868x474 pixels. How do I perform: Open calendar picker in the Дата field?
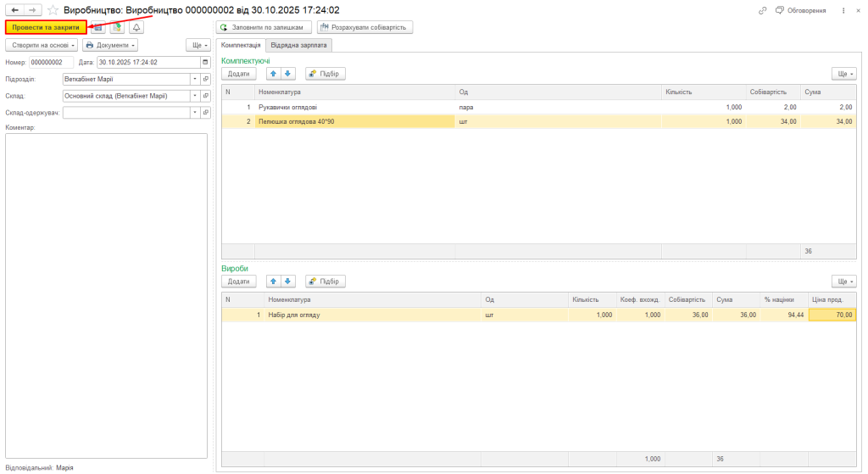204,62
